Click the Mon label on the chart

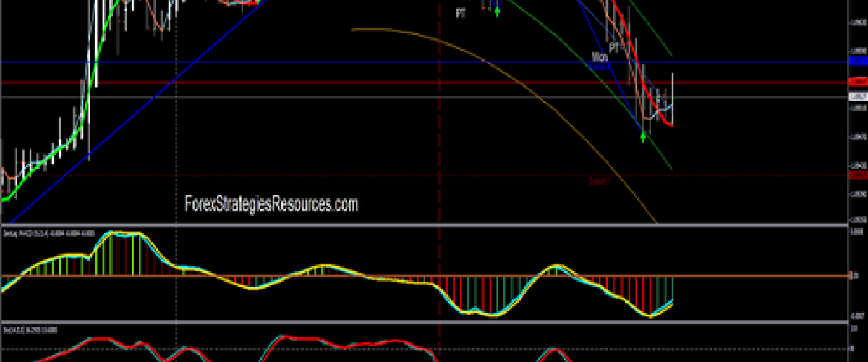point(599,56)
